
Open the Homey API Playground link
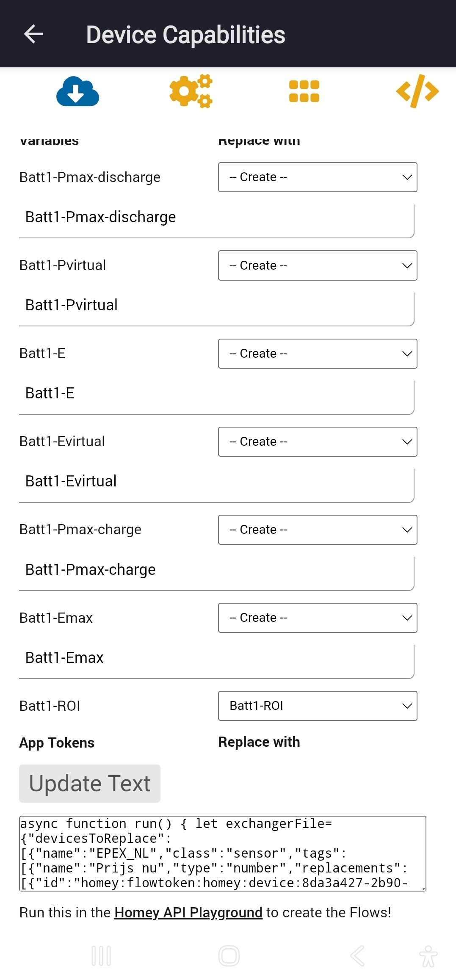tap(188, 912)
